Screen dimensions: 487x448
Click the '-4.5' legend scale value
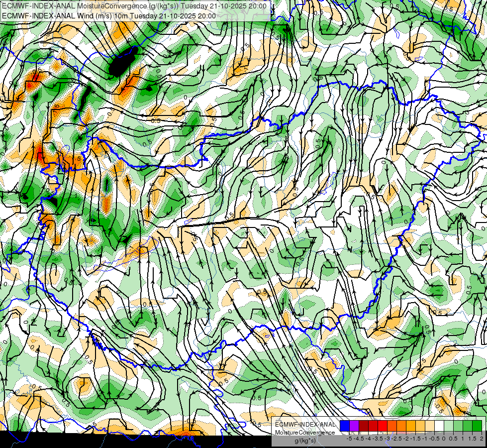click(359, 439)
